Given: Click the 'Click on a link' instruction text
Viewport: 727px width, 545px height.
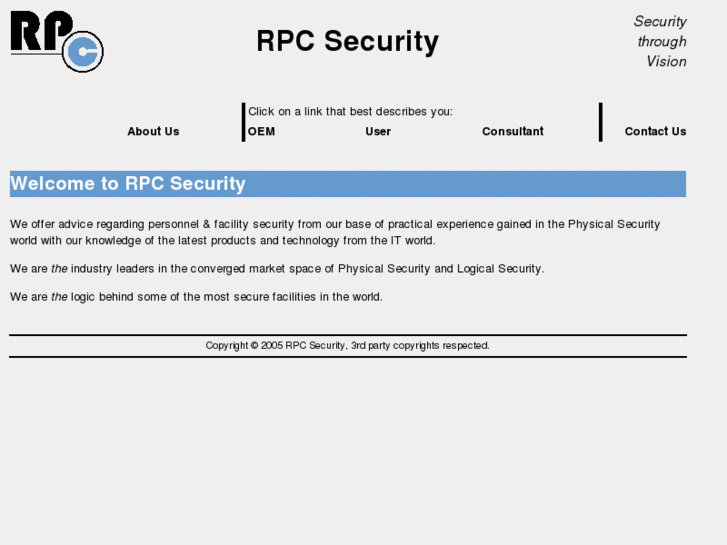Looking at the screenshot, I should click(350, 111).
